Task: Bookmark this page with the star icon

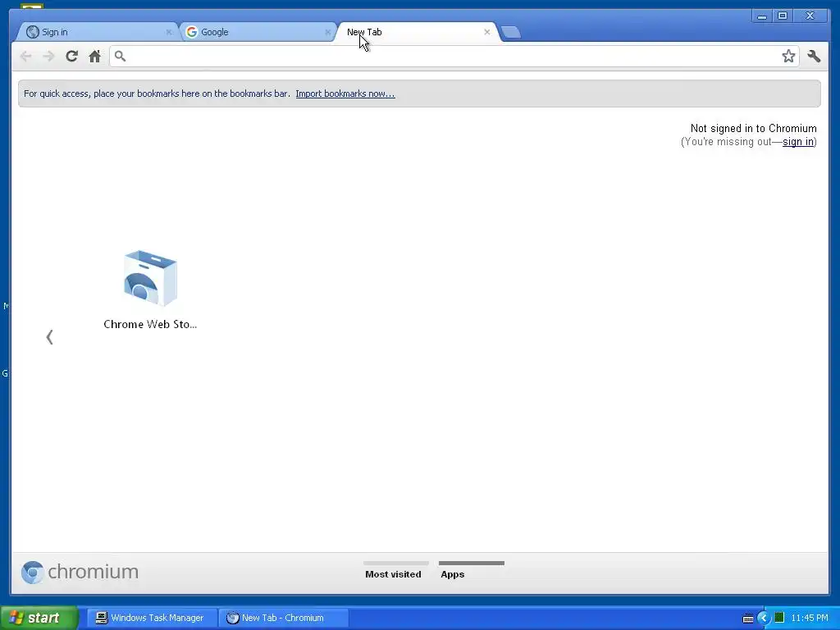Action: pyautogui.click(x=788, y=57)
